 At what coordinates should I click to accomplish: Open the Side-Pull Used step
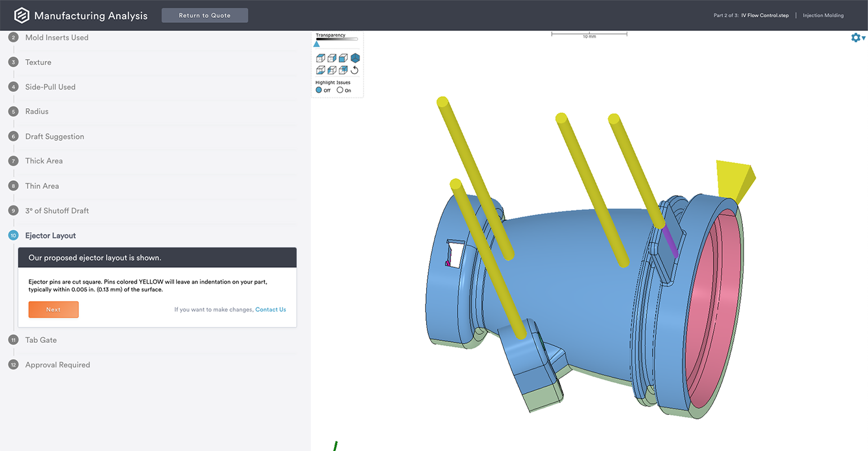click(50, 87)
